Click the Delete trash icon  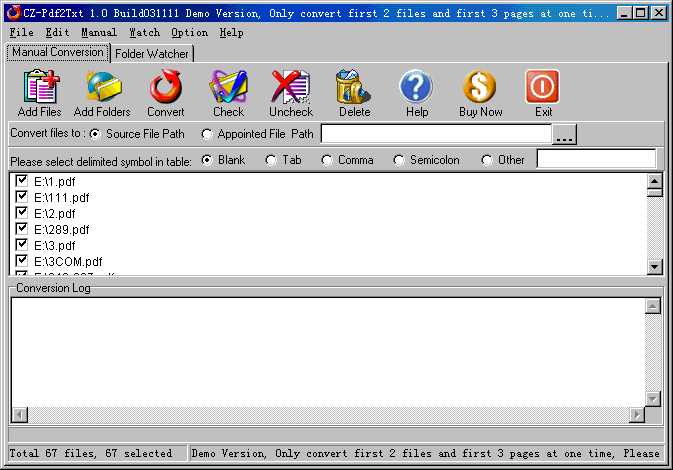click(x=353, y=87)
